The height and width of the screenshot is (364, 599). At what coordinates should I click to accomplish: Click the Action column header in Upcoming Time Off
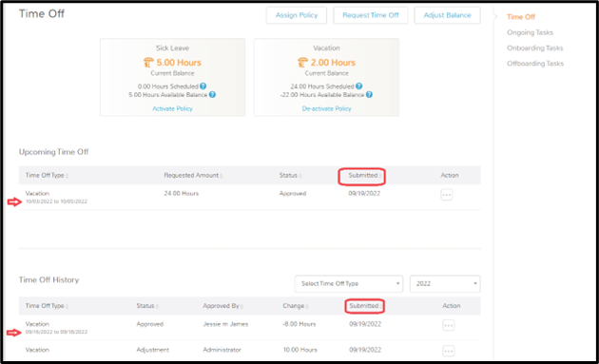click(x=450, y=175)
